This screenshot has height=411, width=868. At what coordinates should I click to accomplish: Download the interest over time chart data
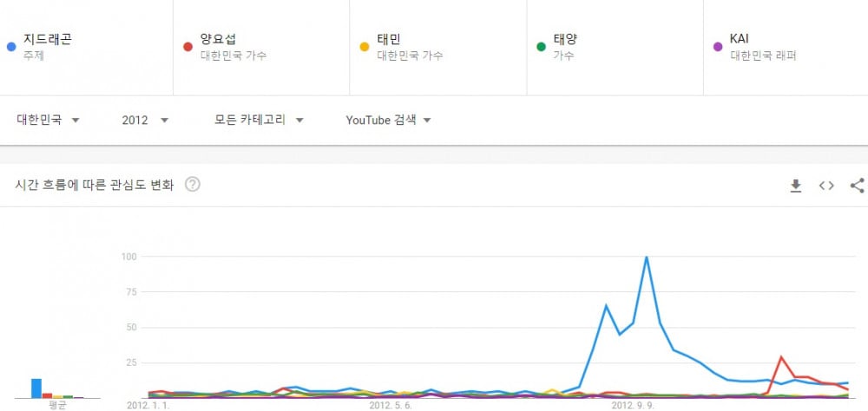point(795,186)
